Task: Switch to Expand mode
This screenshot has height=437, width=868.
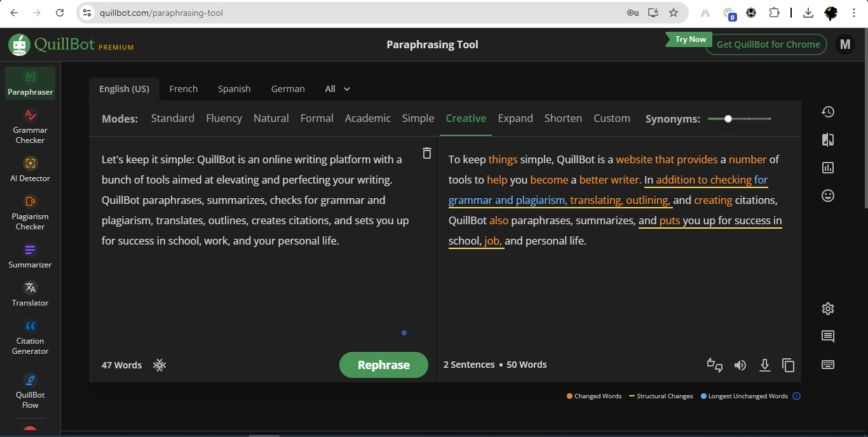Action: point(515,118)
